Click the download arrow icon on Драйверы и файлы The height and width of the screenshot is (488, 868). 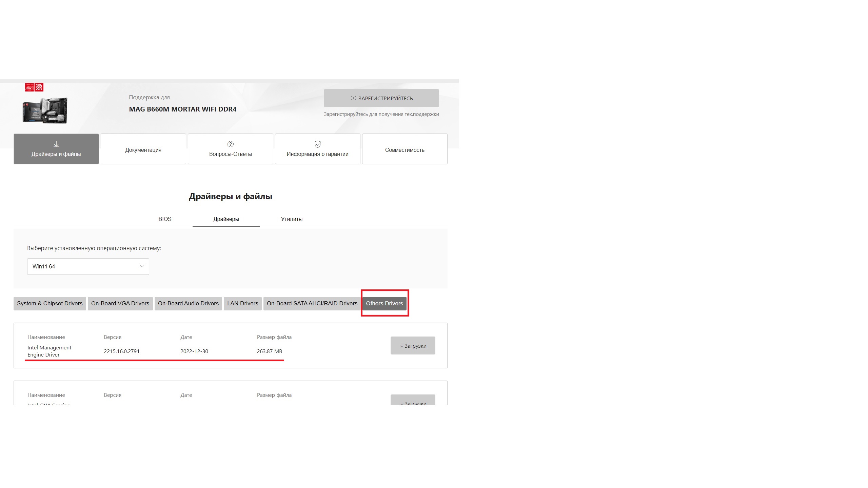56,144
